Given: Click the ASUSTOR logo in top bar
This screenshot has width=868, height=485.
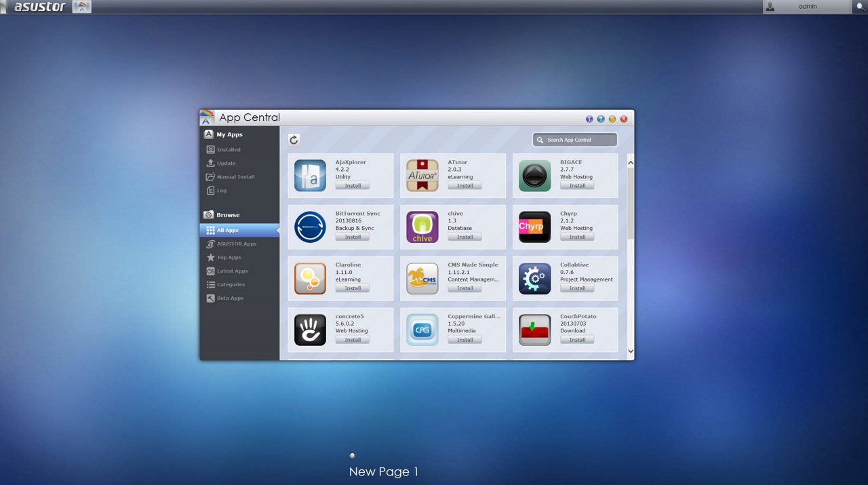Looking at the screenshot, I should click(40, 7).
